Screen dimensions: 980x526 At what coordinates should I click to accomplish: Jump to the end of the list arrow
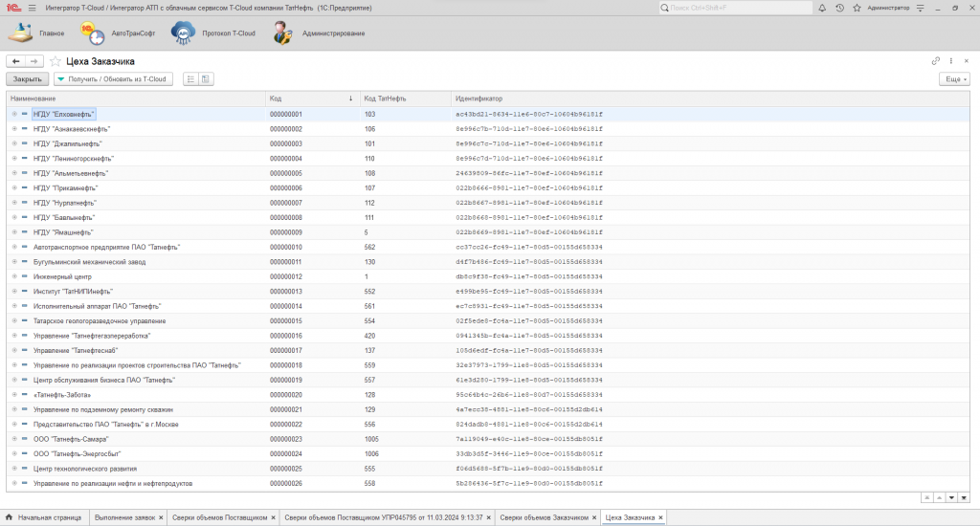pos(964,498)
